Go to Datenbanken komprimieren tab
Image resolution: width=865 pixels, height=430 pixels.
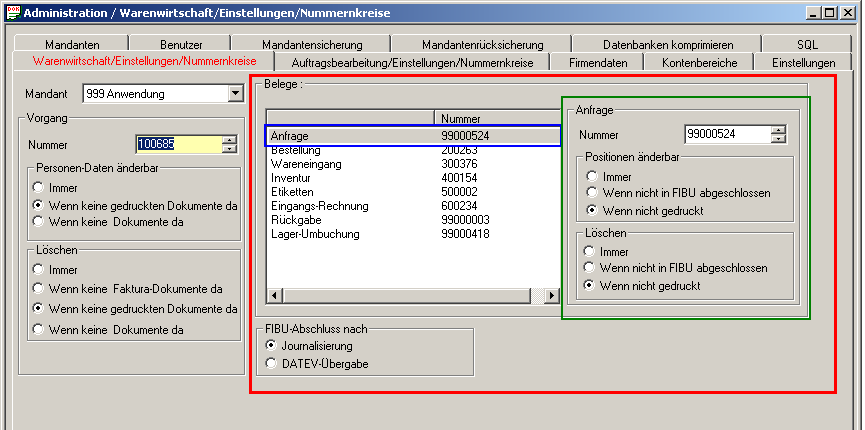coord(667,45)
